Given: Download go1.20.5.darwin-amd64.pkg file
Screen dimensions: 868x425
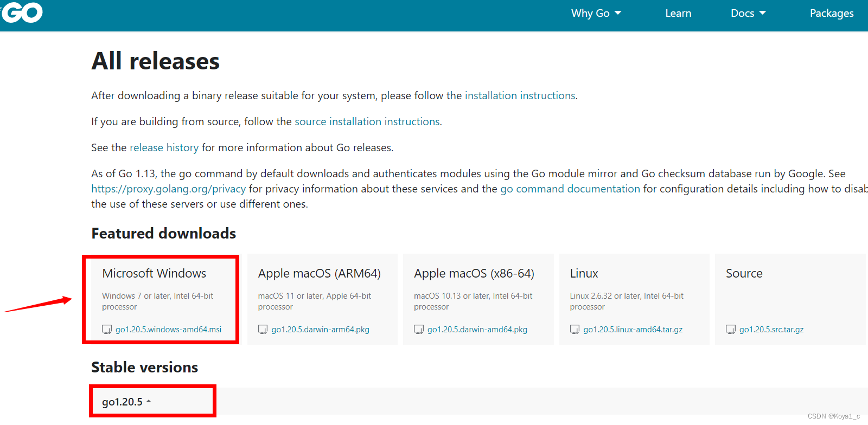Looking at the screenshot, I should click(x=477, y=330).
